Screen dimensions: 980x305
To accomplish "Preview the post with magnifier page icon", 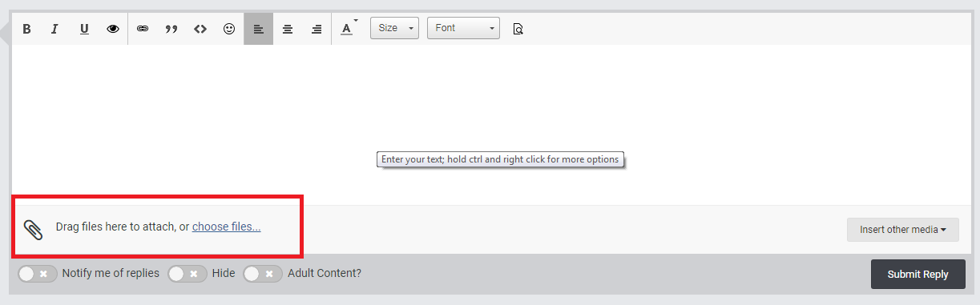I will coord(518,29).
